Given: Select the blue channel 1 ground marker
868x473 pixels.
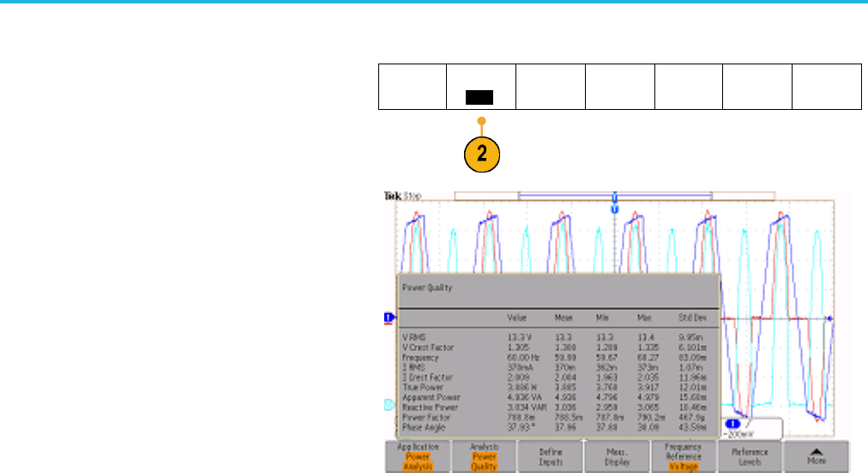Looking at the screenshot, I should pos(388,318).
